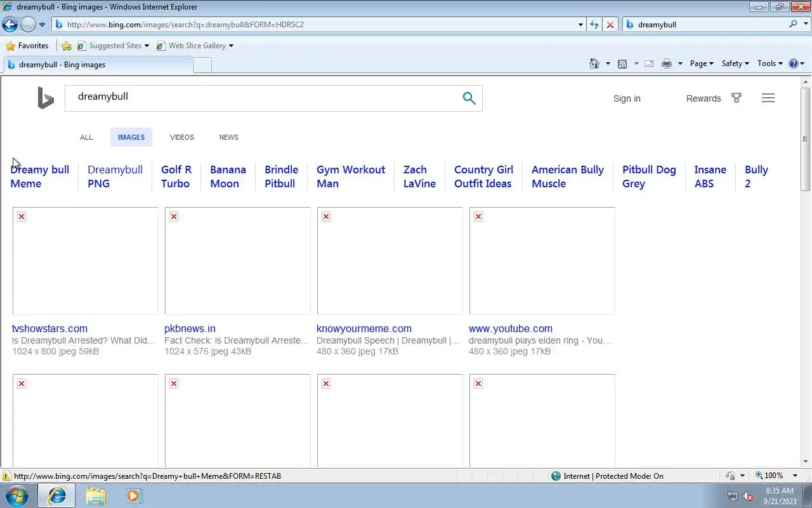812x508 pixels.
Task: Click the muted volume tray icon
Action: [x=748, y=496]
